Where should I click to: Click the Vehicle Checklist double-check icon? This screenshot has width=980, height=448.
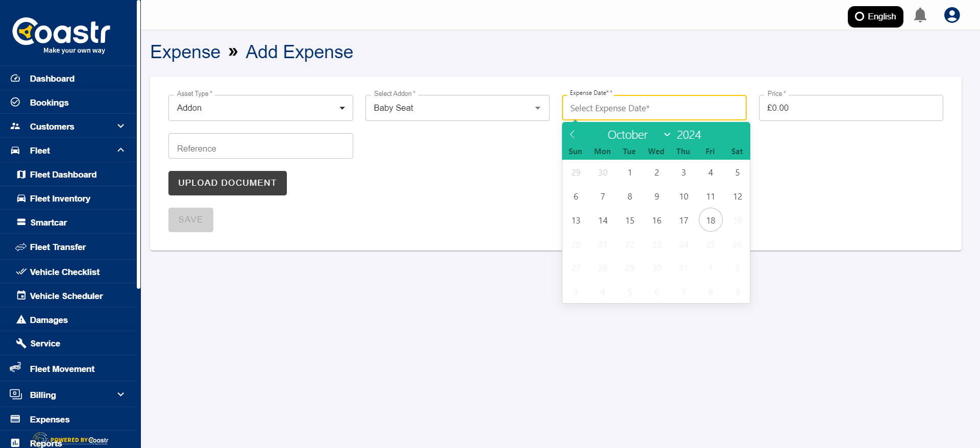click(21, 271)
